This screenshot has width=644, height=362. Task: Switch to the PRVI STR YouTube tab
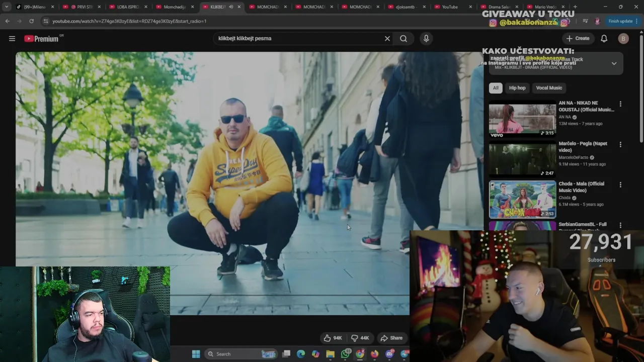point(82,7)
